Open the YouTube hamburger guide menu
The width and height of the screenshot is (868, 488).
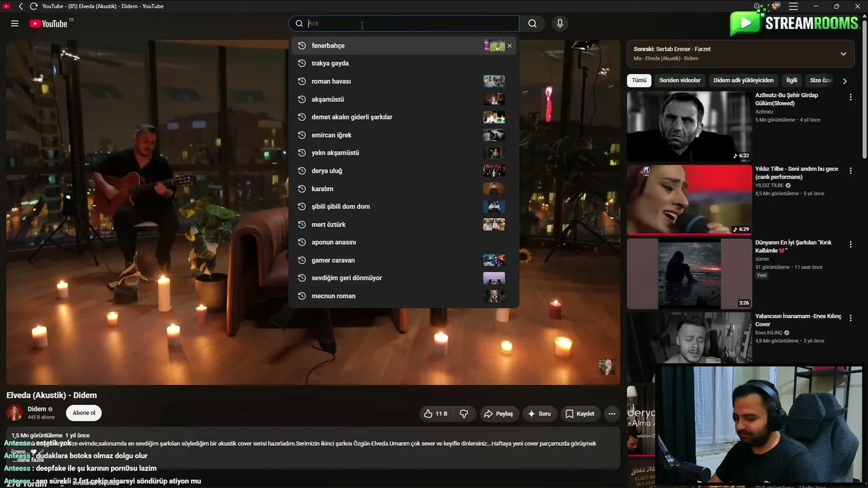click(x=14, y=24)
